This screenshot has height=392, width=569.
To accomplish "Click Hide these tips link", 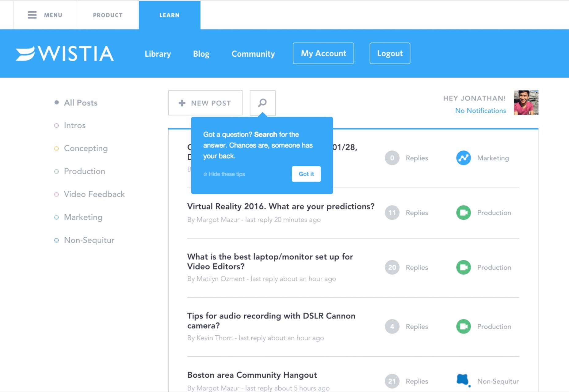I will [x=224, y=174].
